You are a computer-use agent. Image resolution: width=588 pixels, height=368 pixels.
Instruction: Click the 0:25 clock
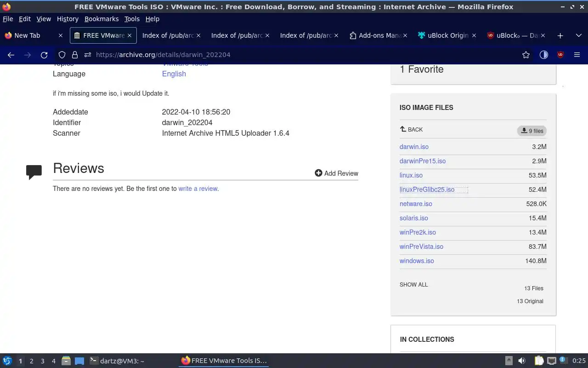[x=579, y=361]
